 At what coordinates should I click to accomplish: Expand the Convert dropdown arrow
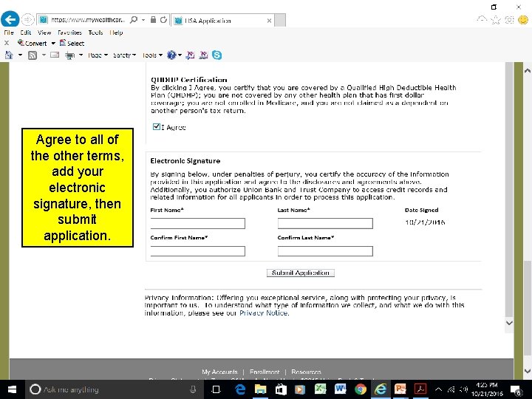[53, 44]
